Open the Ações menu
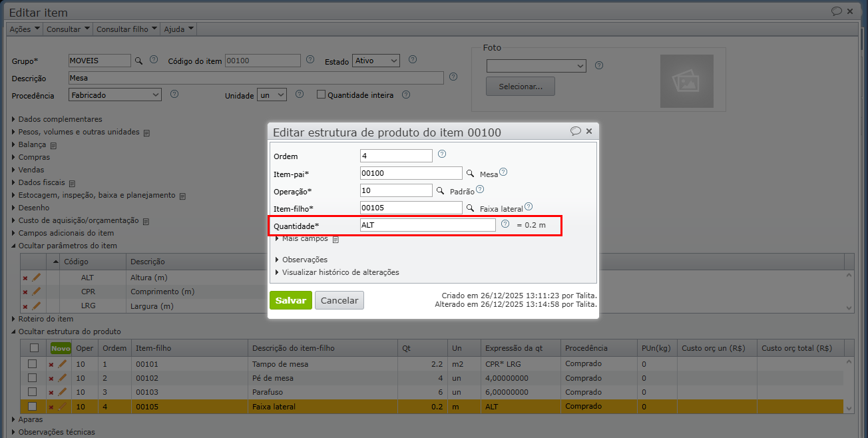This screenshot has height=438, width=868. click(25, 29)
